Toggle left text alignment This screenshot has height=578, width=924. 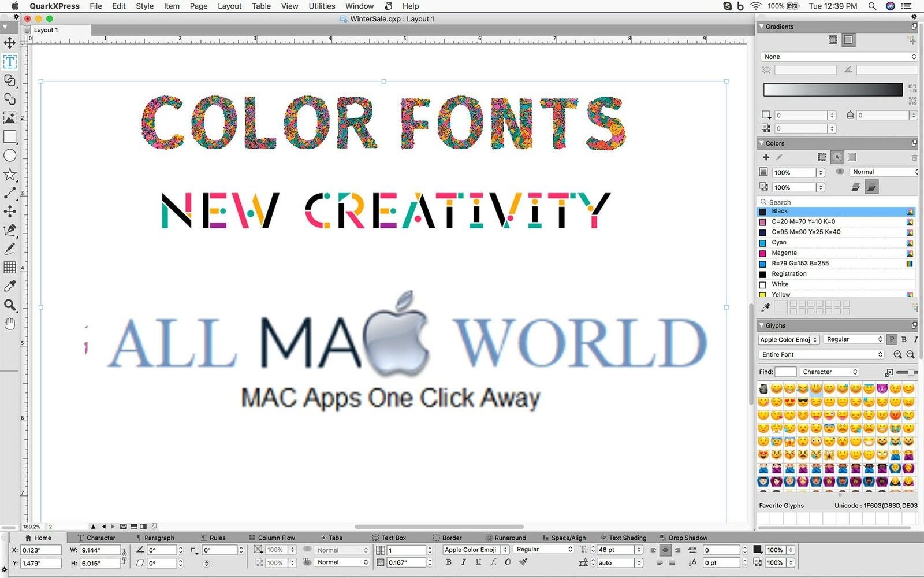(x=653, y=550)
